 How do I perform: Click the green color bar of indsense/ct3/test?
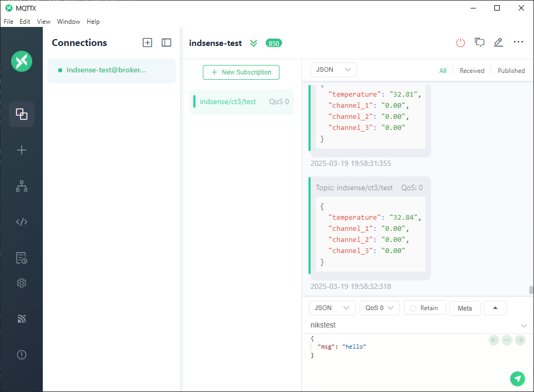(x=194, y=101)
